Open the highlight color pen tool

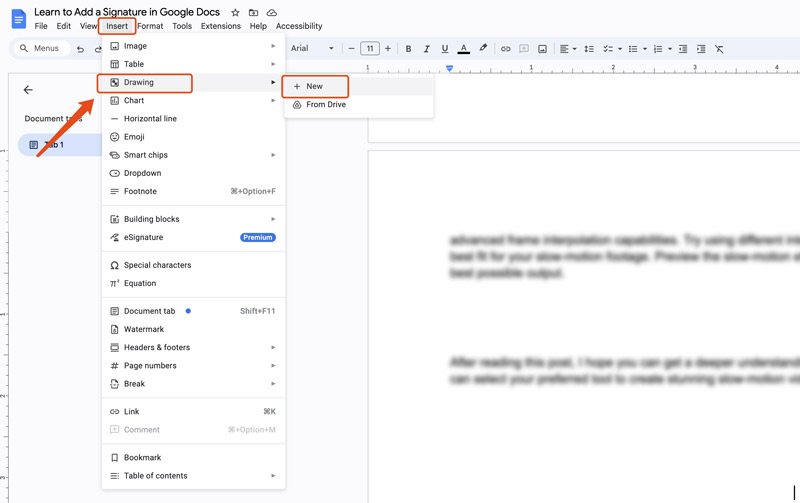coord(483,48)
